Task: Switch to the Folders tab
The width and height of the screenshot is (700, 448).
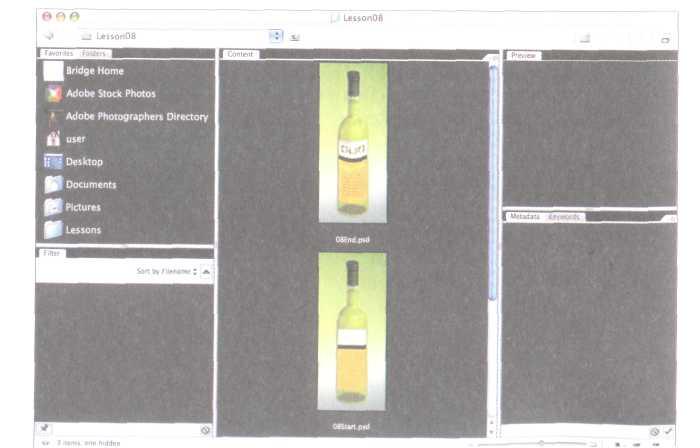Action: click(x=94, y=53)
